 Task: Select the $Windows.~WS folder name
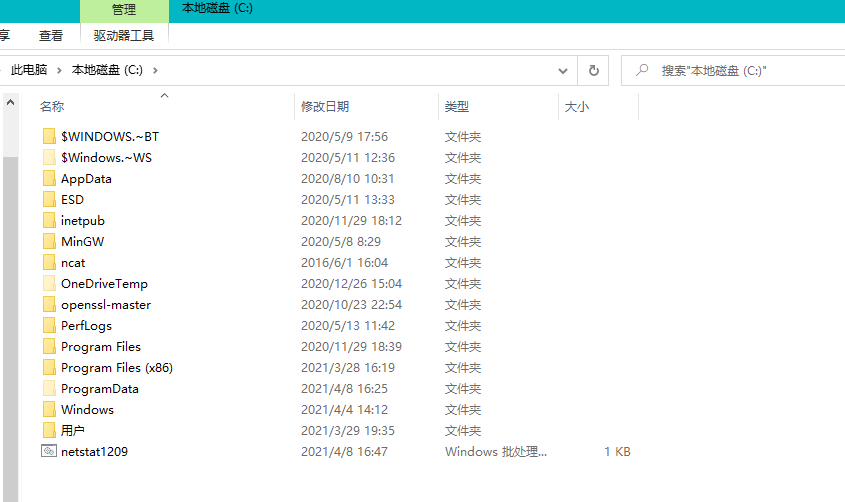pyautogui.click(x=106, y=158)
